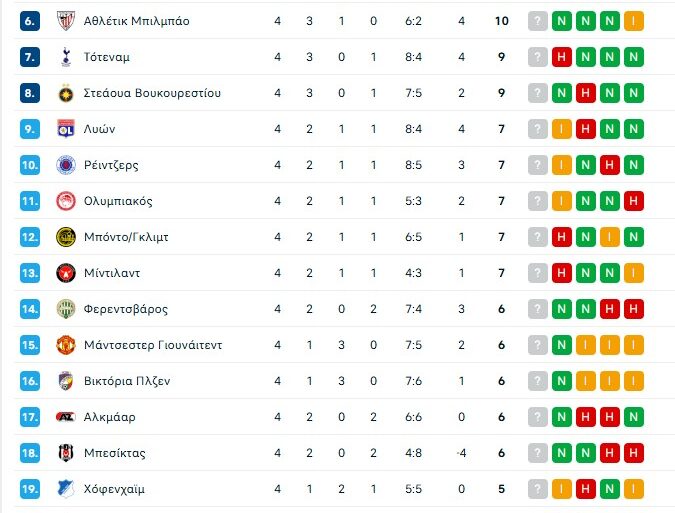Select the position 6 rank badge
Image resolution: width=675 pixels, height=513 pixels.
point(30,21)
